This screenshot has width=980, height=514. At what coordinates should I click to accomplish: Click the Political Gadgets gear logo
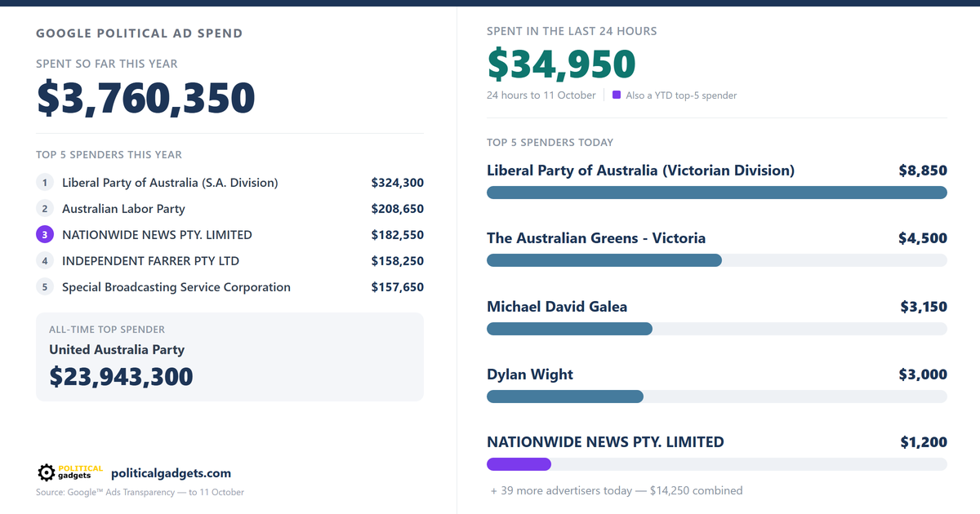pyautogui.click(x=69, y=472)
